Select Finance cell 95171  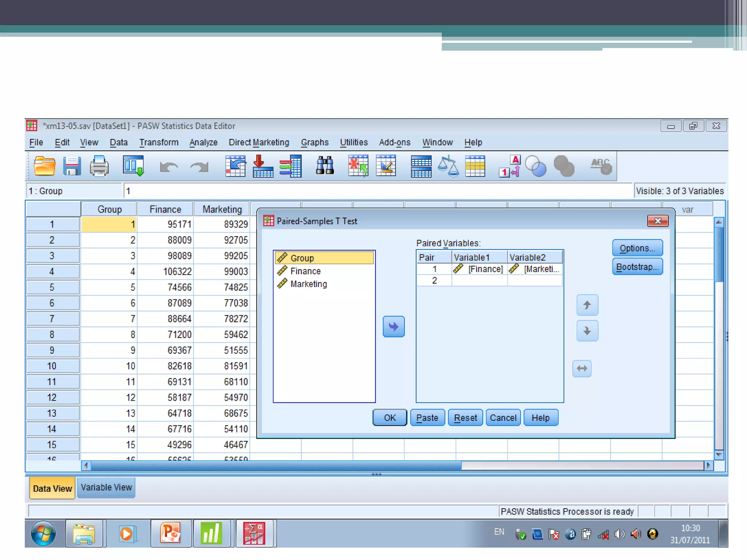point(165,224)
